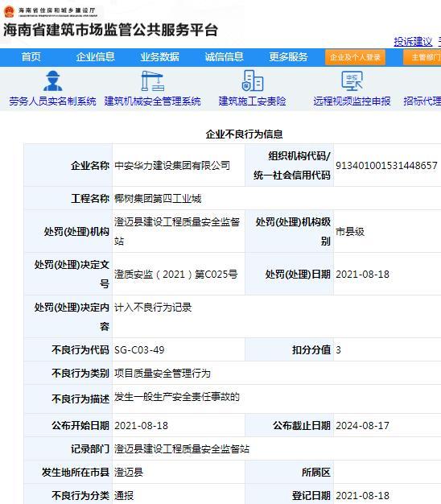This screenshot has width=441, height=504.
Task: Open the 劳务人员实名制系统 worker icon
Action: click(52, 81)
